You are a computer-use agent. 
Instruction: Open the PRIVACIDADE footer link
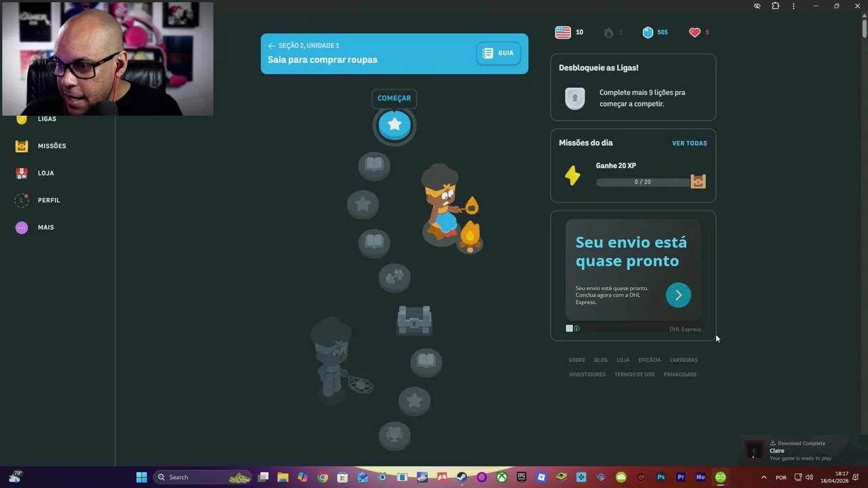coord(680,374)
